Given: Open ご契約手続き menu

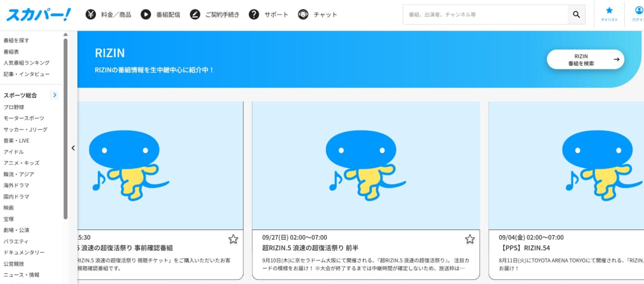Looking at the screenshot, I should coord(222,15).
